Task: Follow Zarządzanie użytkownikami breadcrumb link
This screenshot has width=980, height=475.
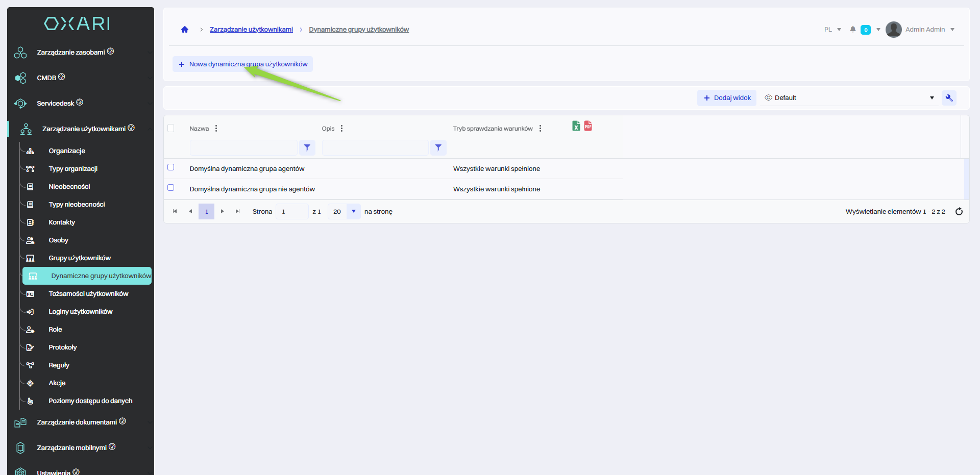Action: pyautogui.click(x=251, y=30)
